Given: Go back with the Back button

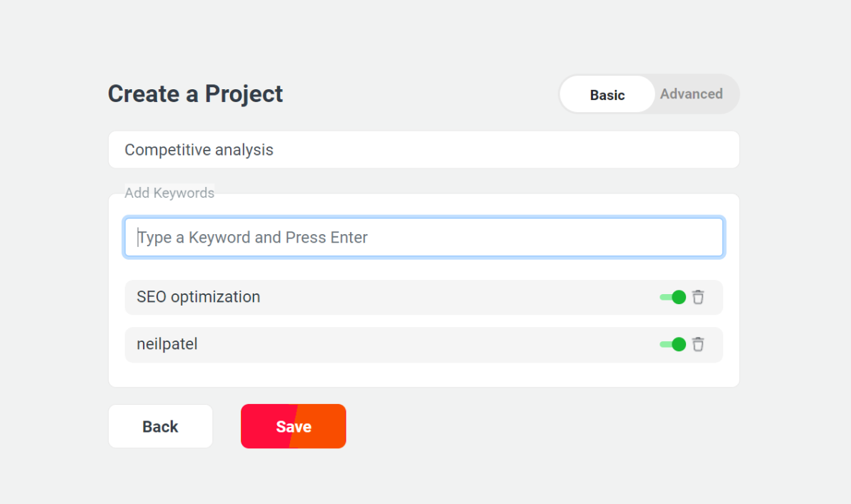Looking at the screenshot, I should click(160, 426).
